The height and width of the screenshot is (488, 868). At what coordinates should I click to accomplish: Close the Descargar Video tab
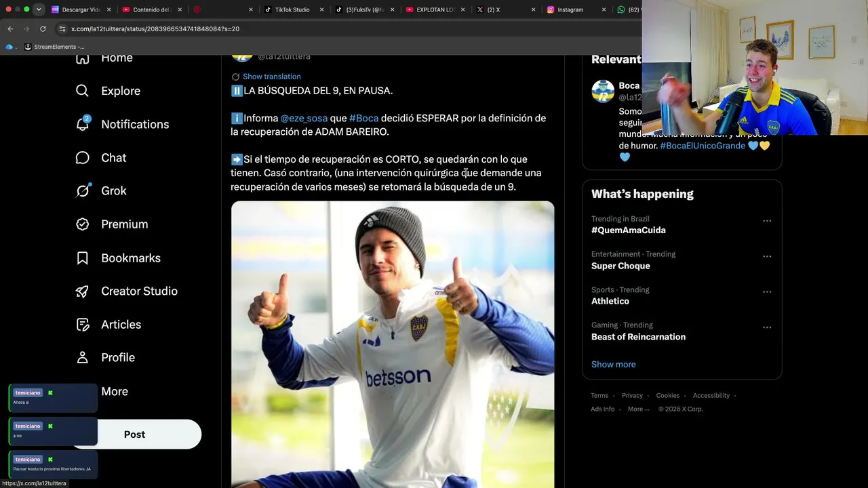pyautogui.click(x=109, y=10)
